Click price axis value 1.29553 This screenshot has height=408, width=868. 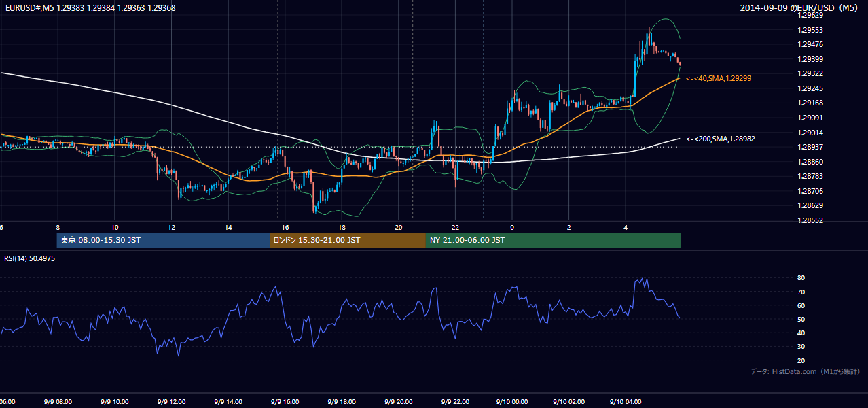(810, 30)
